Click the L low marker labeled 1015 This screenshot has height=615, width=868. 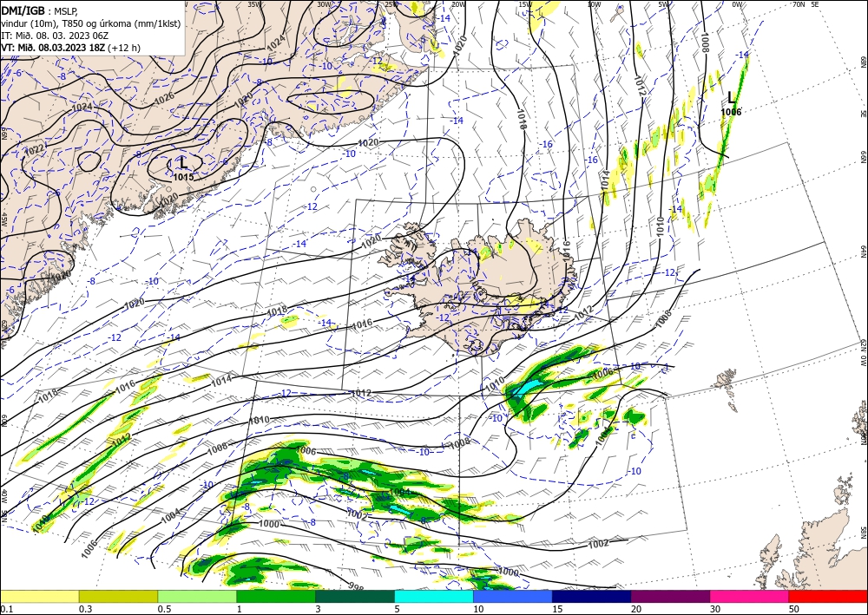click(x=183, y=163)
